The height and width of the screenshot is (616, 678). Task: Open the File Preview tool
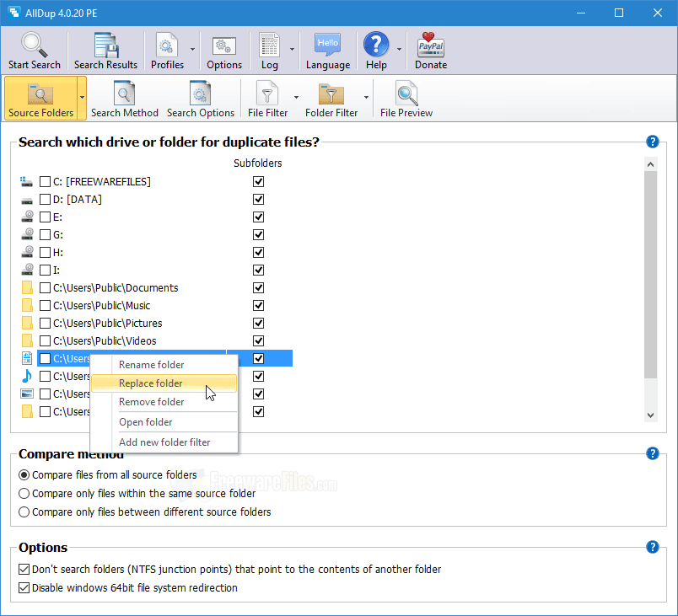[x=406, y=98]
